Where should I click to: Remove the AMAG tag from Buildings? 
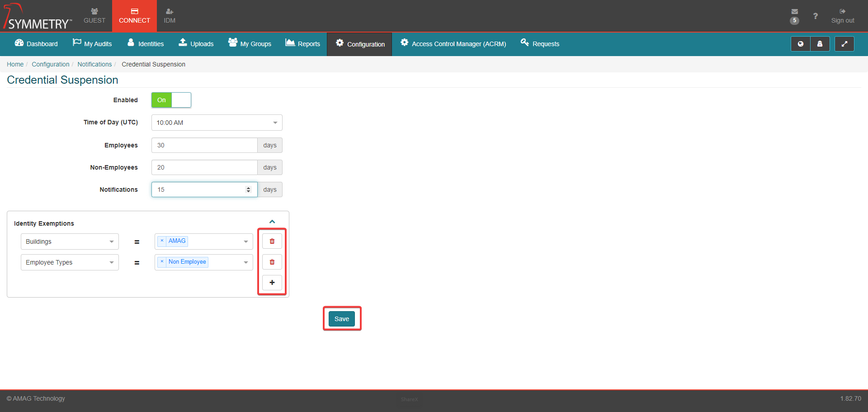point(162,241)
